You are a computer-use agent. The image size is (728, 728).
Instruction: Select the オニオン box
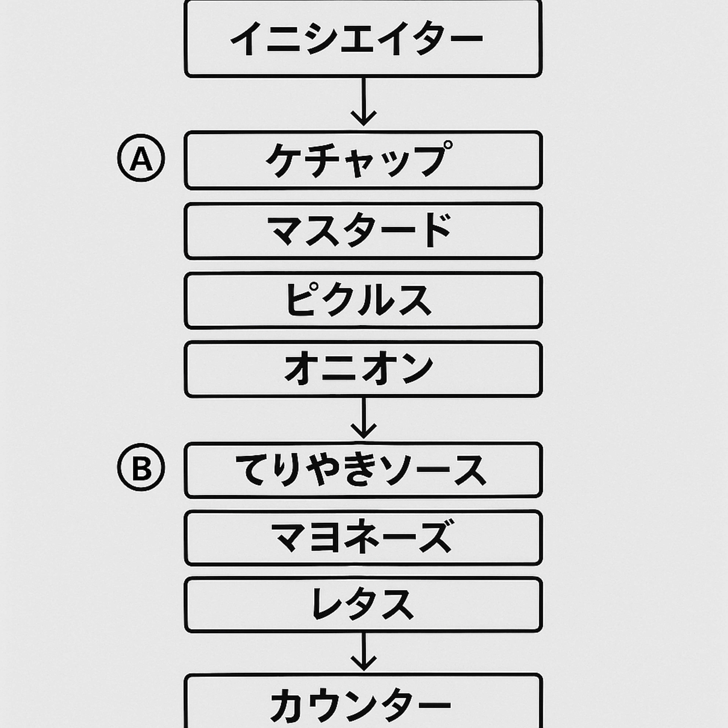(x=363, y=369)
